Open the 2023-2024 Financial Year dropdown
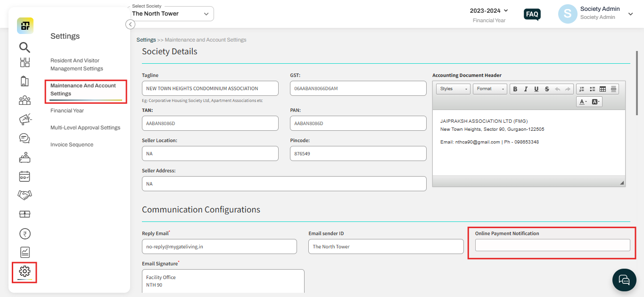 489,10
